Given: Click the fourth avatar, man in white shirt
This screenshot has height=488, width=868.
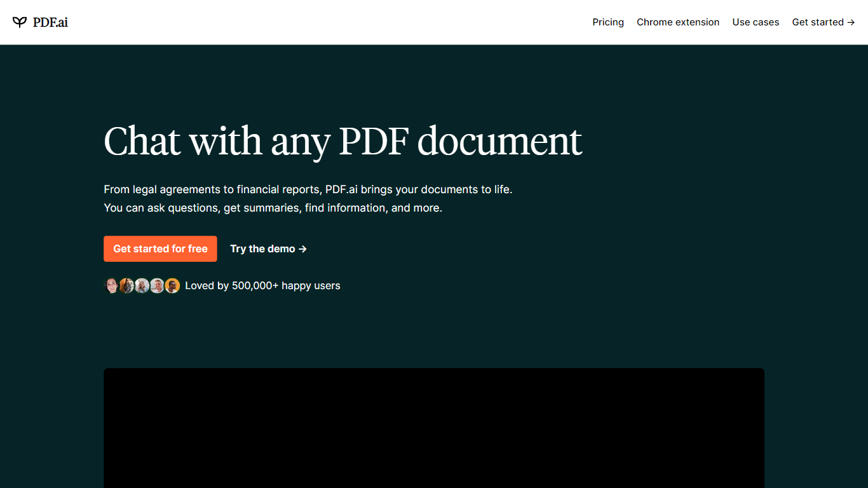Looking at the screenshot, I should [x=157, y=286].
